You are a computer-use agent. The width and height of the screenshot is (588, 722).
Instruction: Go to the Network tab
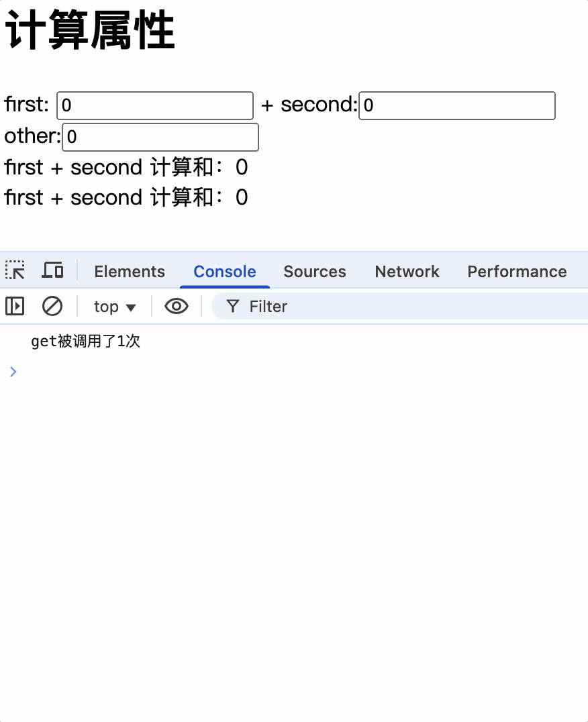click(x=407, y=272)
